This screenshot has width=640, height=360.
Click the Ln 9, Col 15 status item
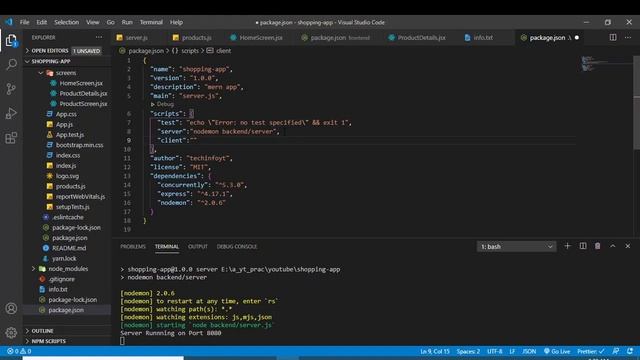coord(434,351)
